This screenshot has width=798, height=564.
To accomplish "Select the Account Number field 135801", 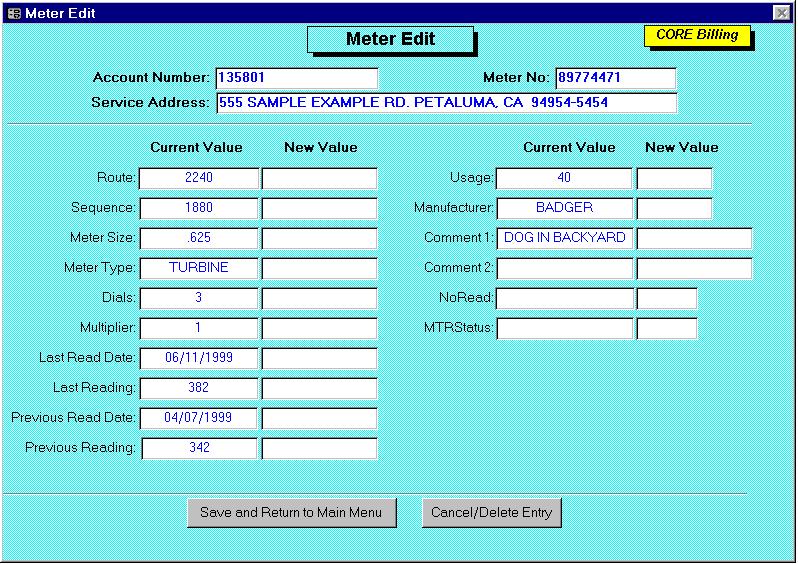I will (x=297, y=78).
